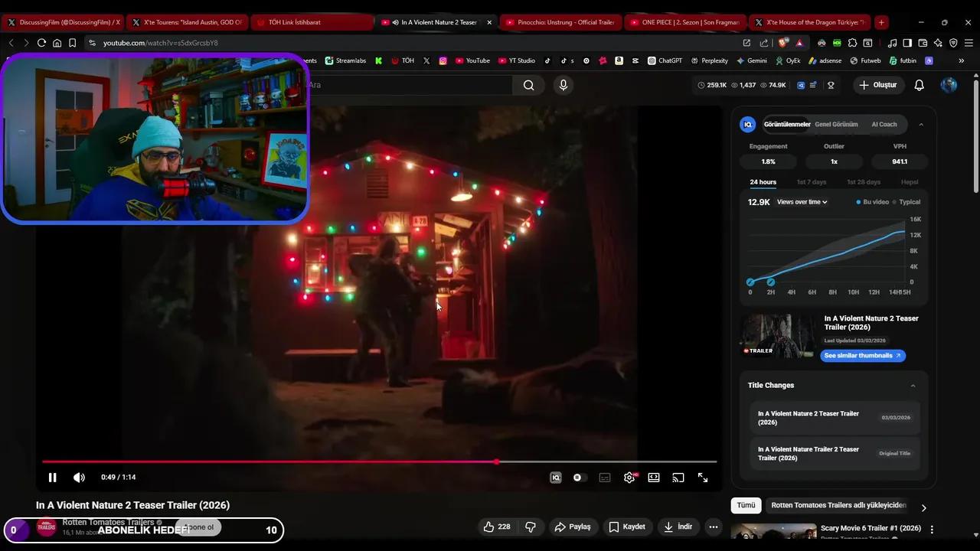
Task: Download video with İndir button
Action: pos(678,527)
